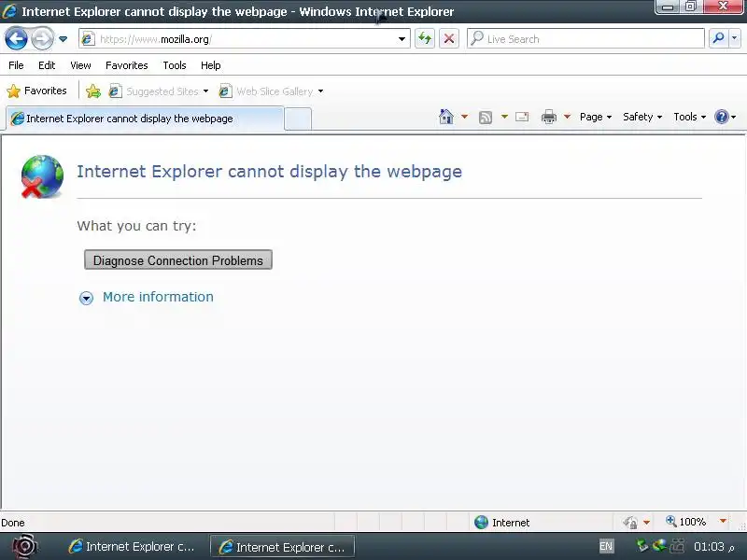Screen dimensions: 747x560
Task: Switch to second Internet Explorer taskbar window
Action: [282, 547]
